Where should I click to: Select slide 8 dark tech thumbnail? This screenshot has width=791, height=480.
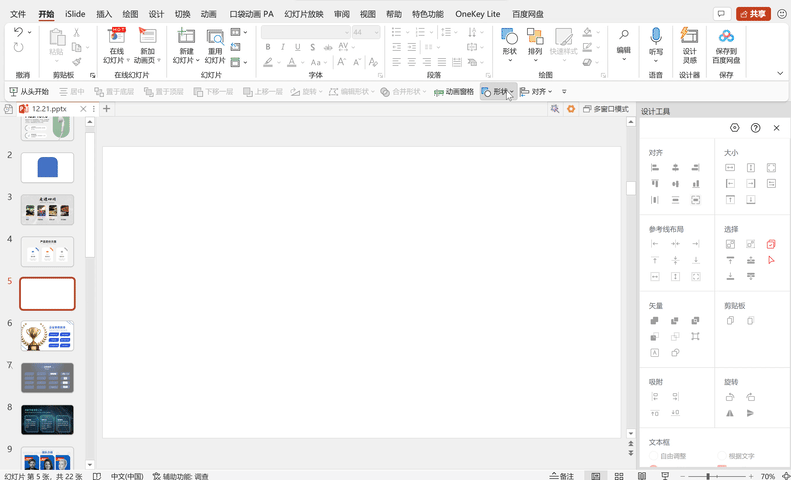click(47, 419)
